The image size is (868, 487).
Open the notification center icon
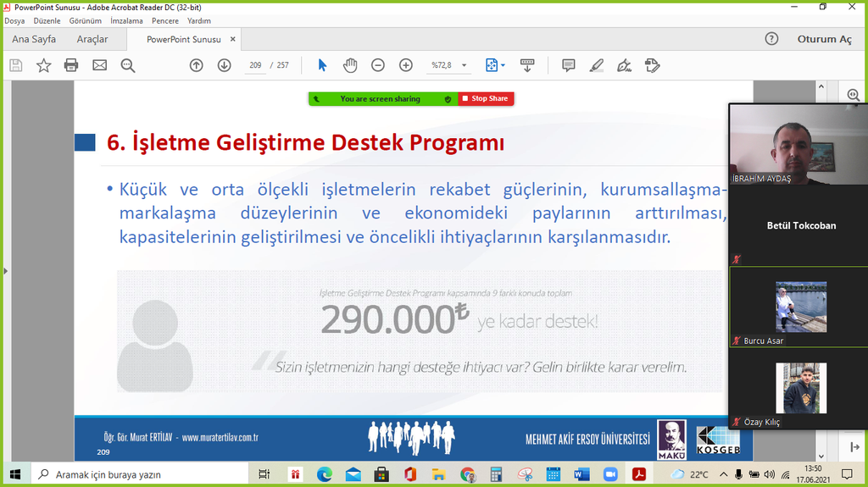click(x=847, y=474)
